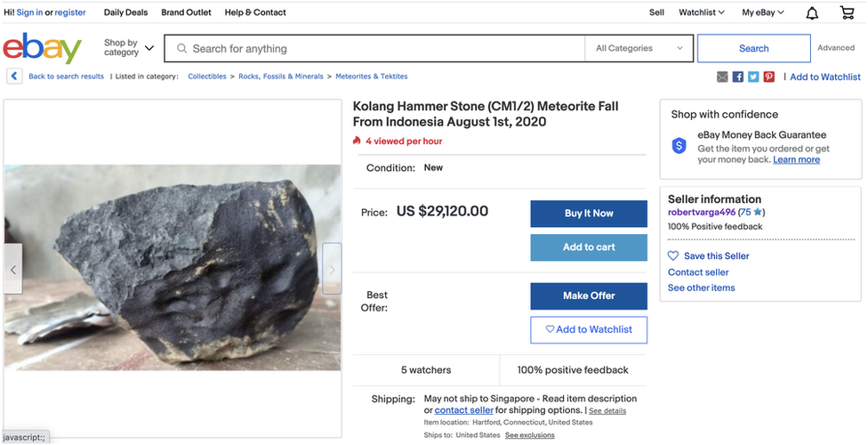868x445 pixels.
Task: Expand the Shop by category dropdown
Action: 129,48
